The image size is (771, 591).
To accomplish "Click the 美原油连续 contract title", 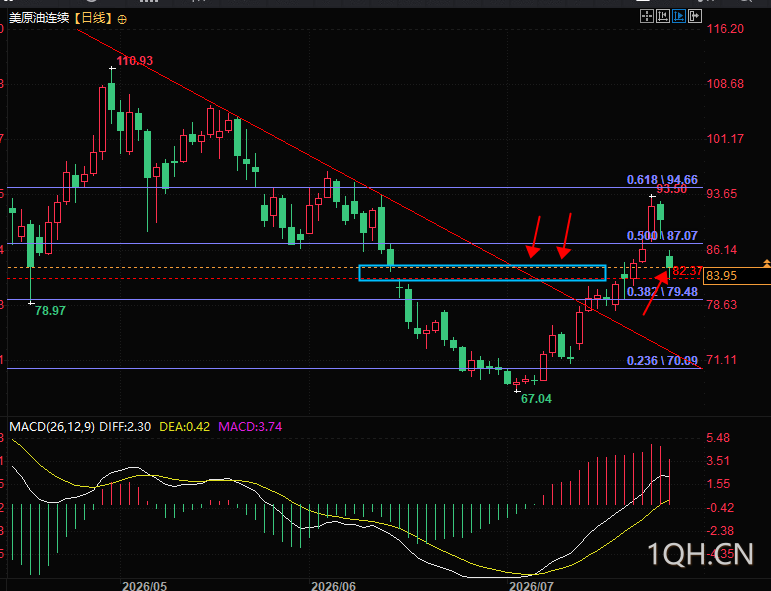I will 39,19.
